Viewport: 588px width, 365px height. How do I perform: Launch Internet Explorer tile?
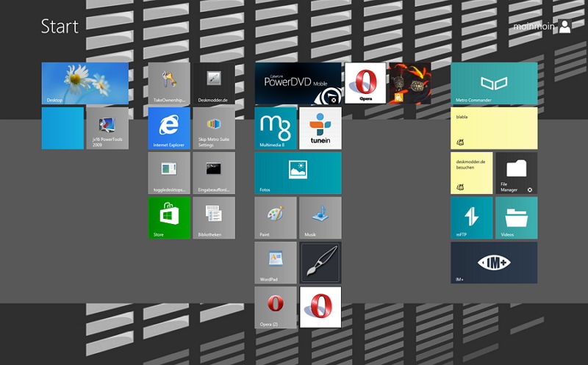(169, 129)
